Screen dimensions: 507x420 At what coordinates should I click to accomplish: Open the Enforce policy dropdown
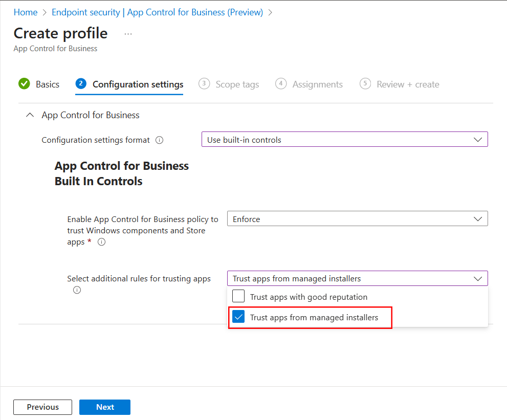(357, 218)
